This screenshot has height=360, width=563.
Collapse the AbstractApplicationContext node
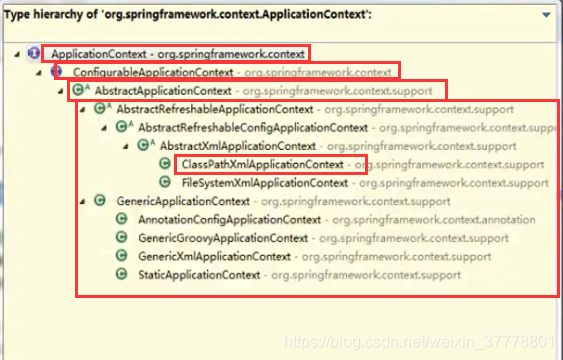(61, 92)
